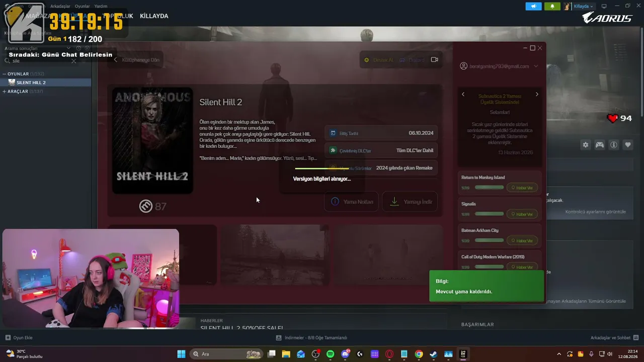Click Oyun Ekle to add a game
The image size is (644, 362).
(x=19, y=338)
